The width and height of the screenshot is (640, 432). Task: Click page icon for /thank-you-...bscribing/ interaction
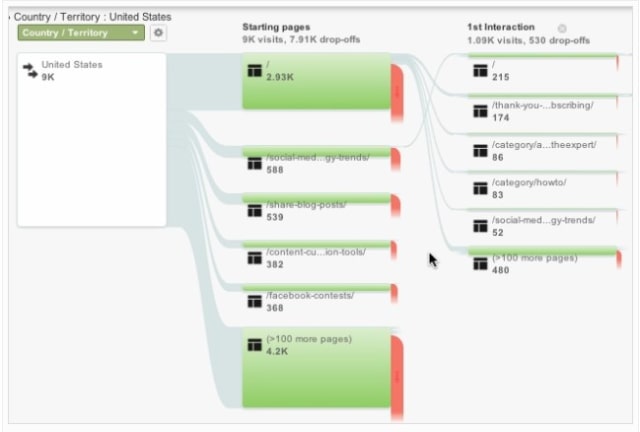(x=480, y=111)
